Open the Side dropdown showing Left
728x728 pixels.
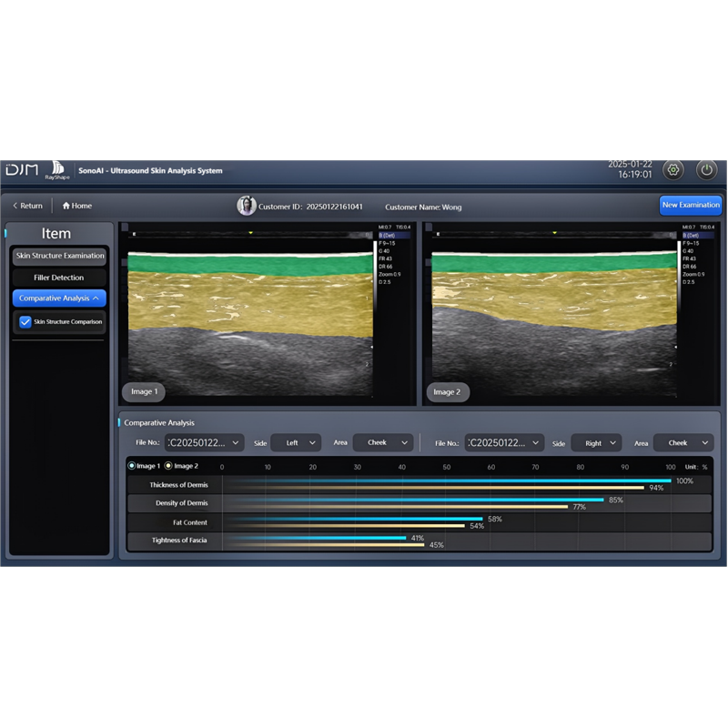pos(296,442)
